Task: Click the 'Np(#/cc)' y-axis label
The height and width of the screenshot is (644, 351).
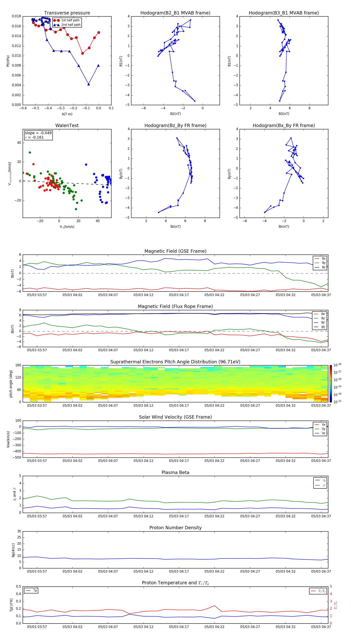Action: pos(13,550)
